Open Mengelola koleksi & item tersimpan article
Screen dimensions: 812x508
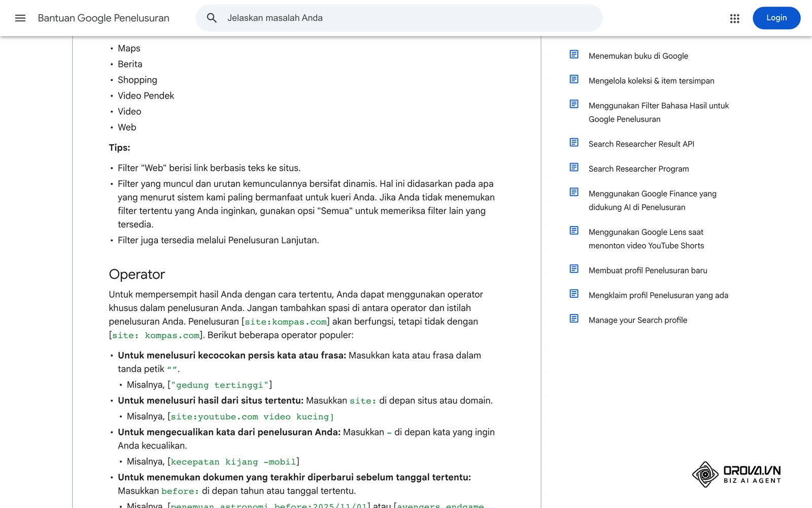[x=651, y=81]
